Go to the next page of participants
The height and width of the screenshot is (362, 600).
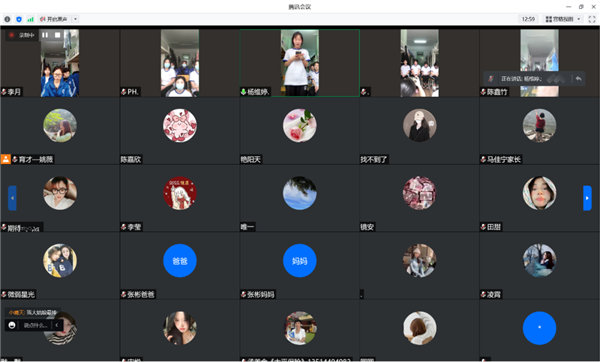(x=587, y=198)
